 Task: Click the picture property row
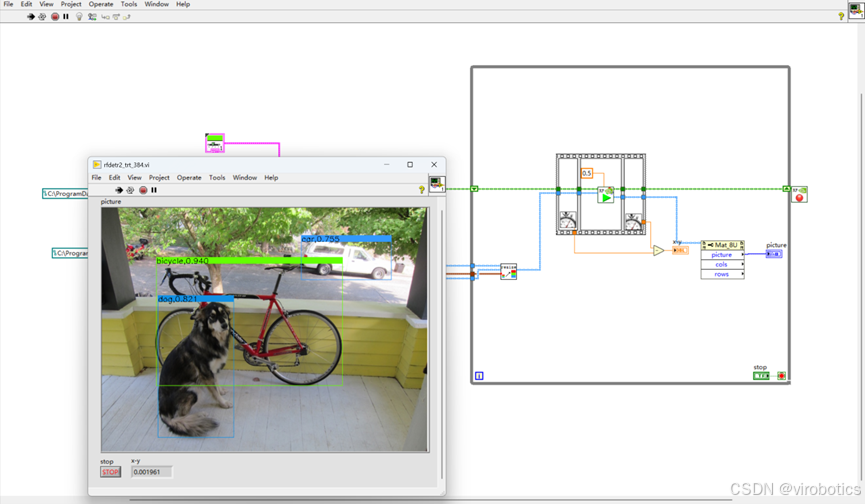(722, 255)
